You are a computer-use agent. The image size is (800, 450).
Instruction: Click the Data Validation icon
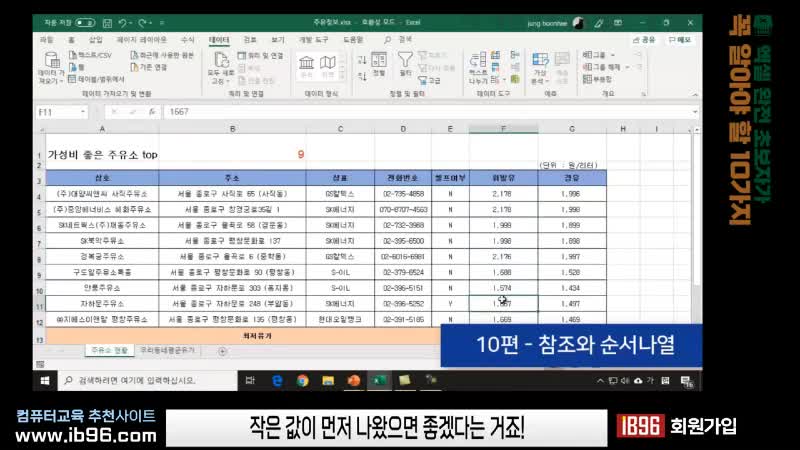[494, 80]
